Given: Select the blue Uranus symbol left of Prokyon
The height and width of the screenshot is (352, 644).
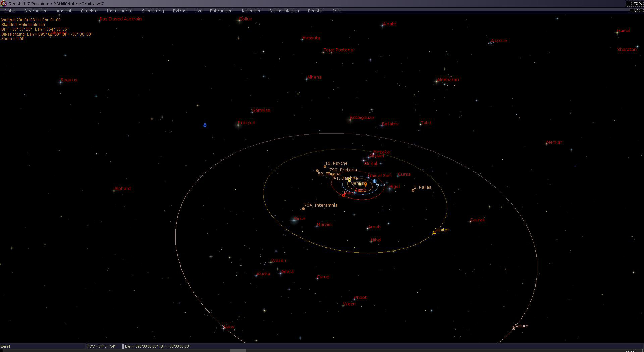Looking at the screenshot, I should click(205, 125).
